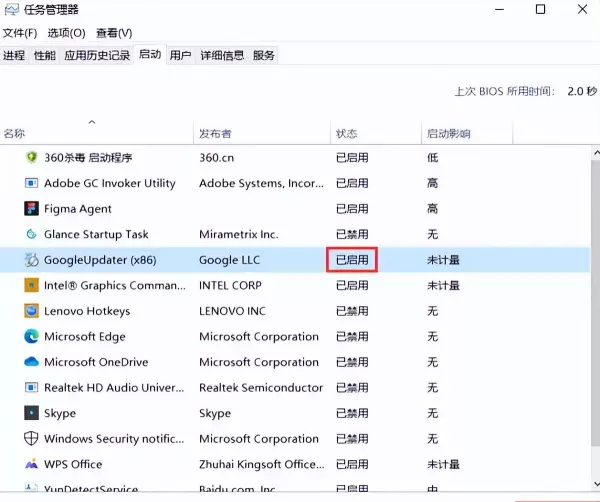Select the 360杀毒 启动程序 row name
The image size is (600, 502).
tap(88, 158)
